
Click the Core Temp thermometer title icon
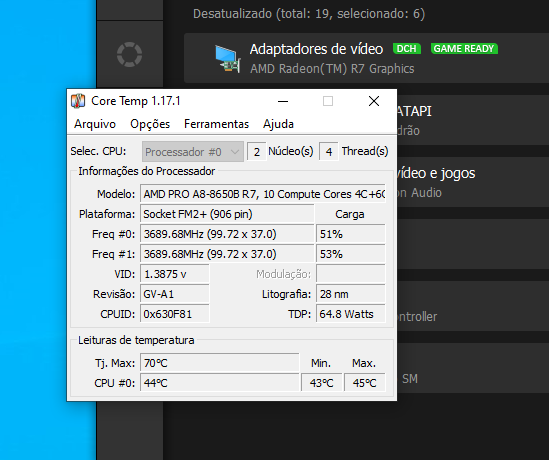(x=78, y=101)
